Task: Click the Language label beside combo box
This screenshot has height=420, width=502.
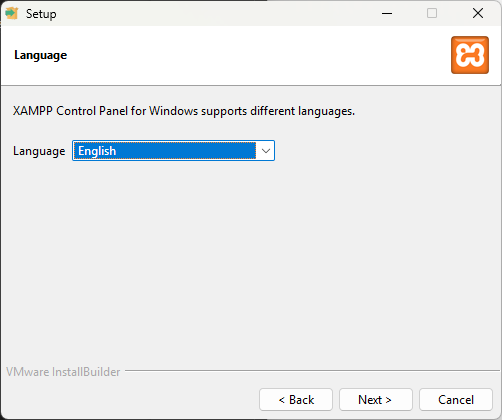Action: pyautogui.click(x=39, y=151)
